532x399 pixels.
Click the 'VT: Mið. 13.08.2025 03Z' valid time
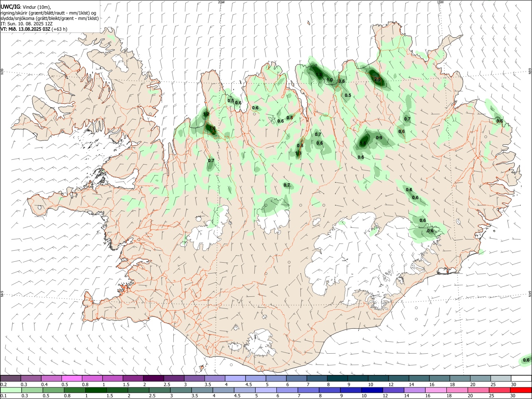25,29
